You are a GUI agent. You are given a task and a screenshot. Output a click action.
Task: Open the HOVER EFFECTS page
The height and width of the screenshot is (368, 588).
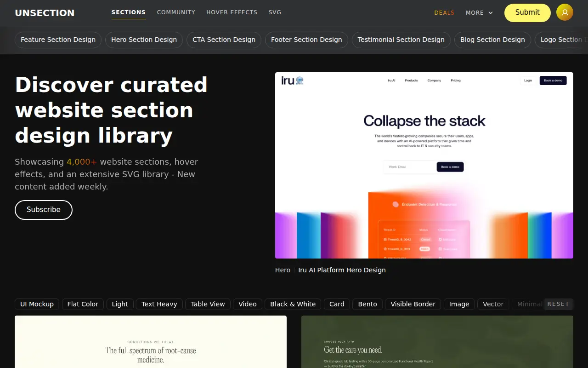tap(232, 12)
